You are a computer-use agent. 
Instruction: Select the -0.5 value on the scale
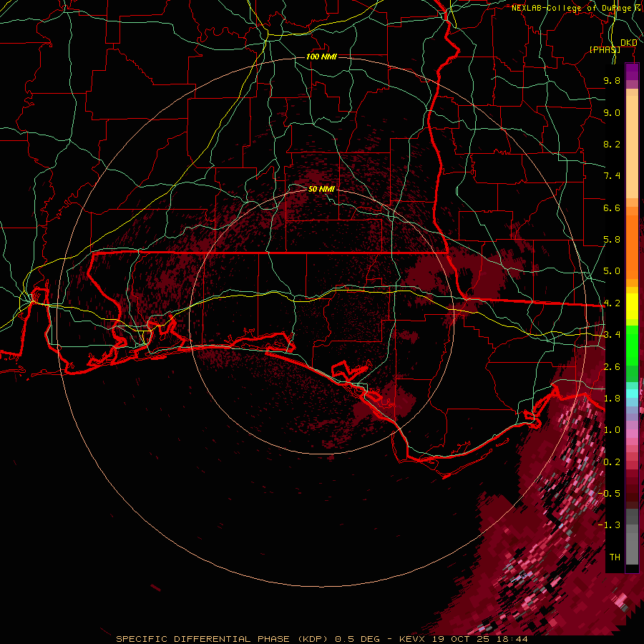(x=609, y=494)
